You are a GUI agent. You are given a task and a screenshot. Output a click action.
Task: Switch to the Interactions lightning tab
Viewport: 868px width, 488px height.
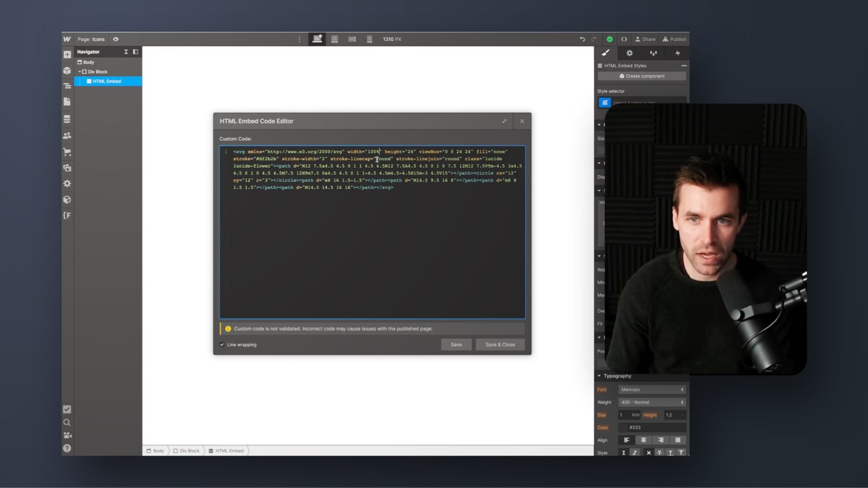pos(678,53)
